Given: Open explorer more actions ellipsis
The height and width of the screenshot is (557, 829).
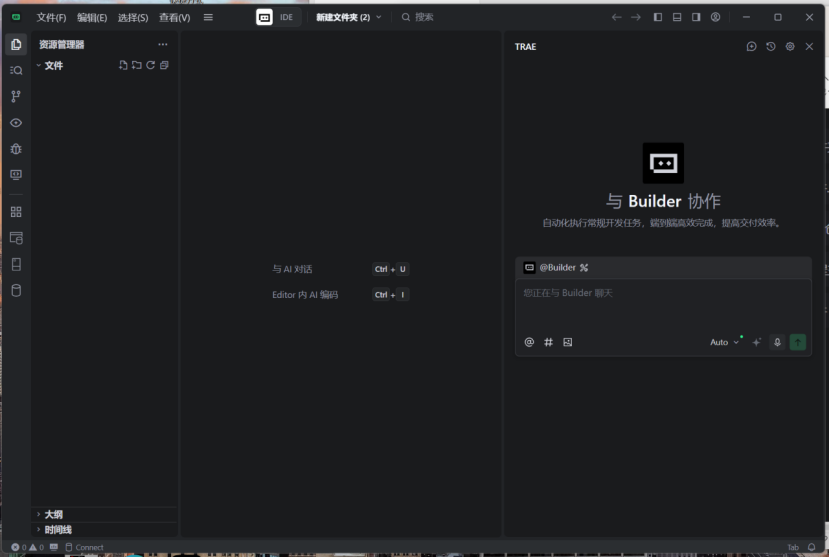Looking at the screenshot, I should [x=163, y=44].
